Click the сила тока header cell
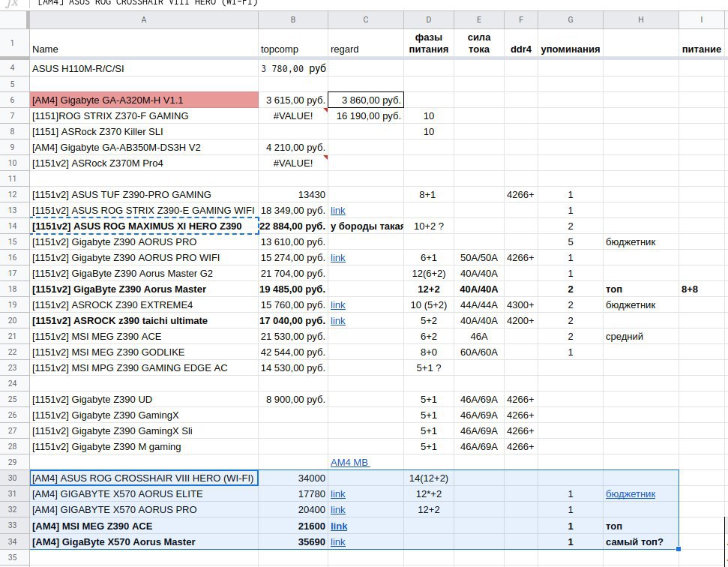The width and height of the screenshot is (728, 567). pos(478,43)
